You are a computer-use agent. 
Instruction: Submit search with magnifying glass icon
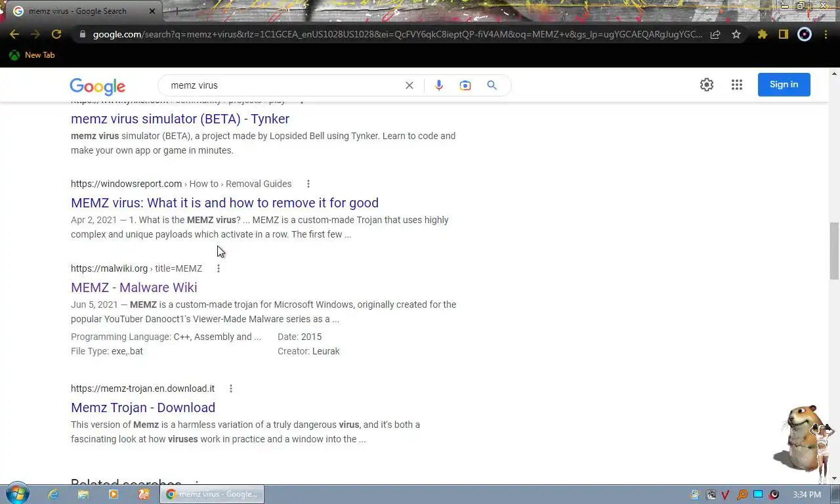(x=492, y=85)
